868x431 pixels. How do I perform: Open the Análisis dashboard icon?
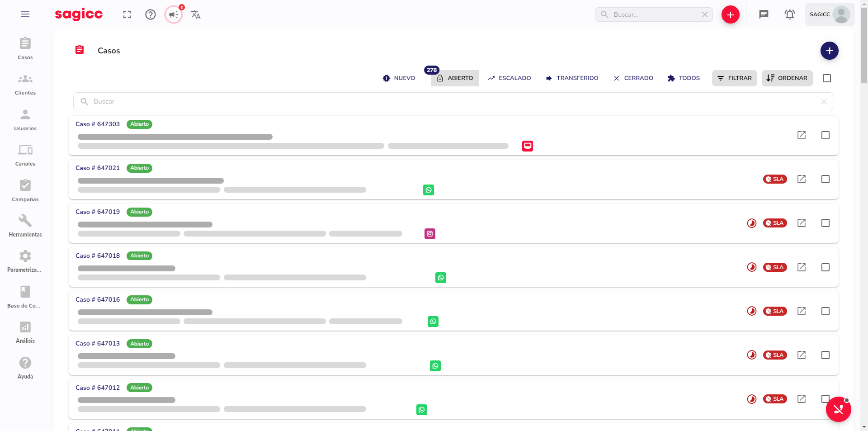[25, 331]
